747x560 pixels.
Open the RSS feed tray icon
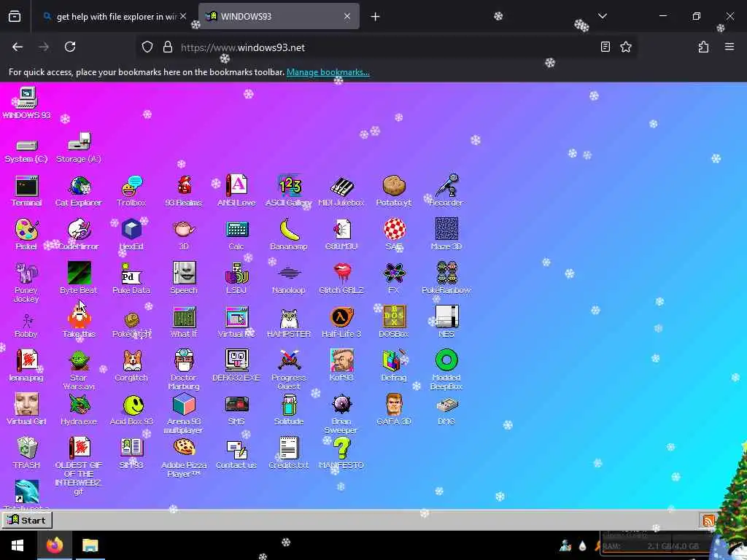[x=708, y=520]
